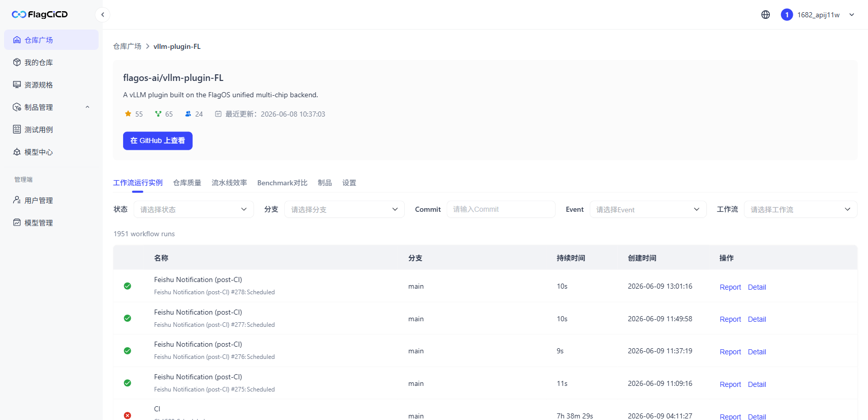Focus the Commit input field
The height and width of the screenshot is (420, 868).
click(x=501, y=209)
